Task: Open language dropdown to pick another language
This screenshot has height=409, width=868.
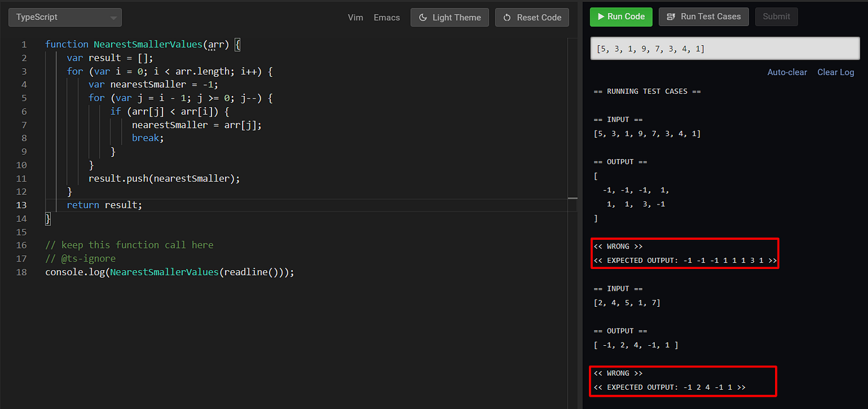Action: click(x=64, y=17)
